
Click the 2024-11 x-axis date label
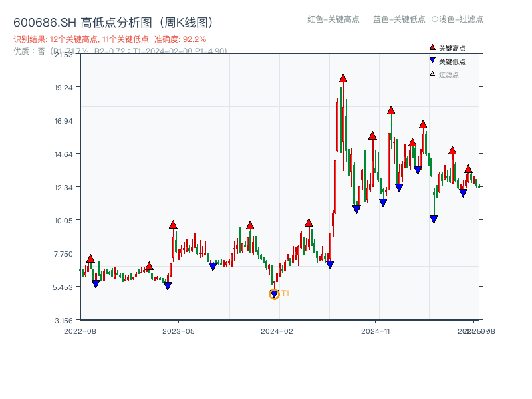[376, 331]
